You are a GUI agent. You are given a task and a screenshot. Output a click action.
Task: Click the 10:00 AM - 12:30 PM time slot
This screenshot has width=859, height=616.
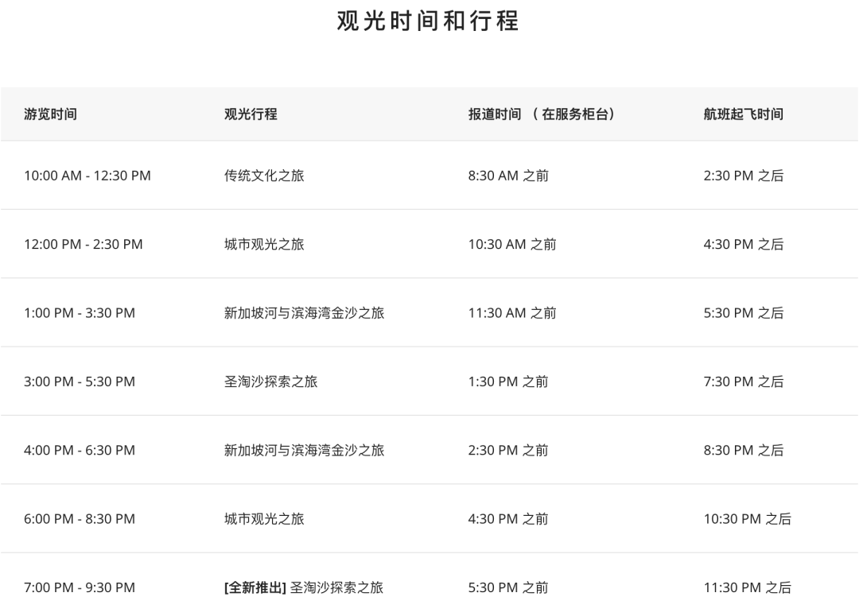[87, 176]
